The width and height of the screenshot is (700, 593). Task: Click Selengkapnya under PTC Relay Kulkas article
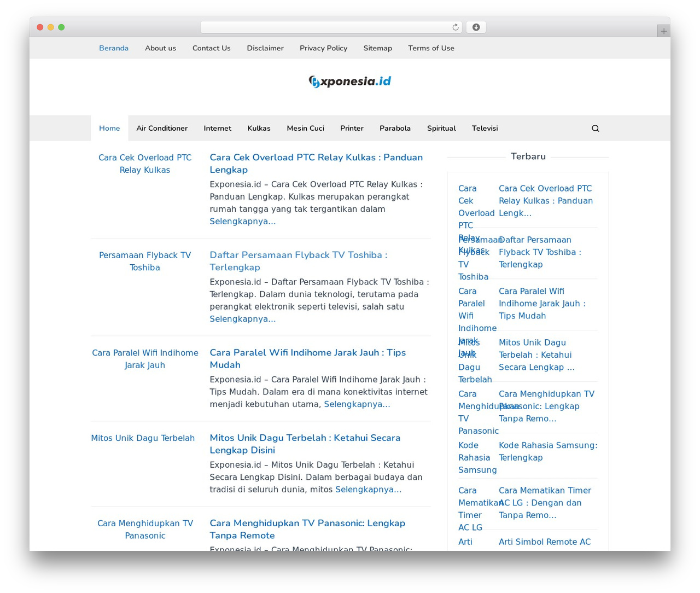pos(242,222)
